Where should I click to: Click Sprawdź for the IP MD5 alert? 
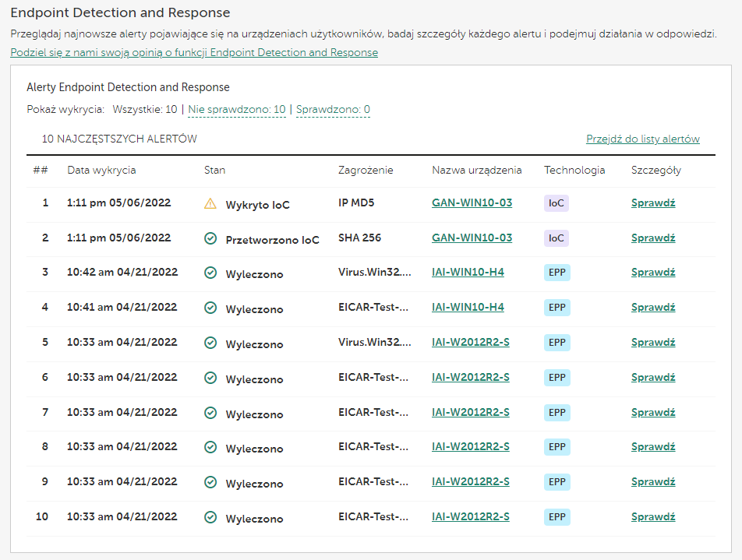(x=652, y=203)
